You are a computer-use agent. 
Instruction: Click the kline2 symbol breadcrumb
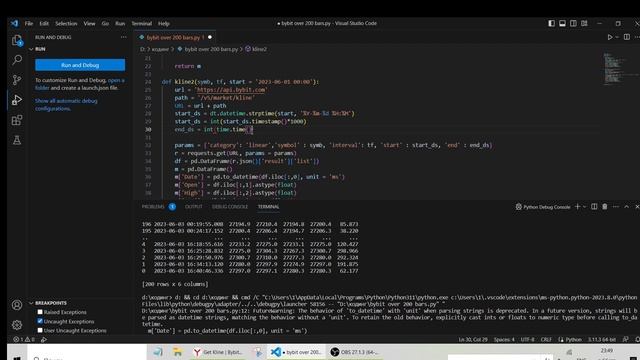[x=256, y=49]
